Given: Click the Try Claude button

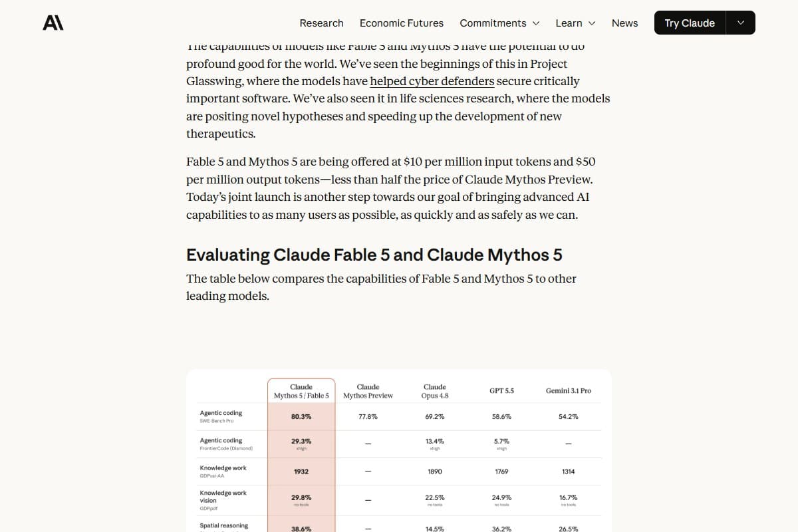Looking at the screenshot, I should tap(690, 23).
